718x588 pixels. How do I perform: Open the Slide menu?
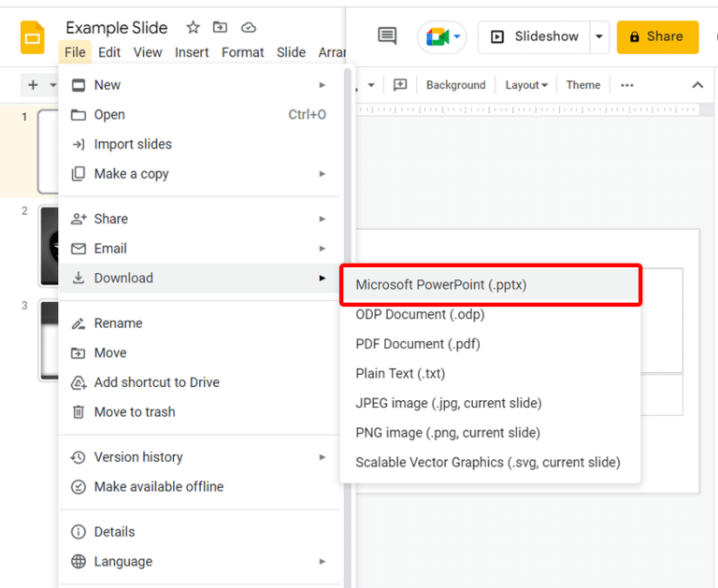[291, 52]
